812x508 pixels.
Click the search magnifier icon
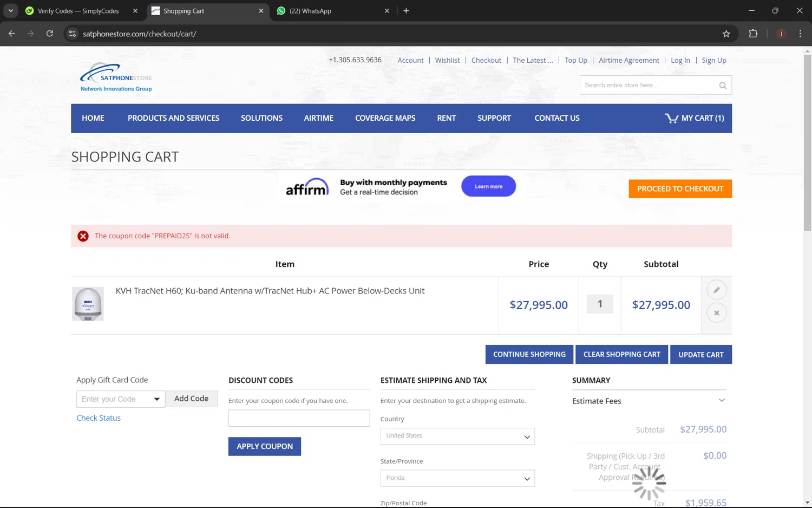(723, 86)
